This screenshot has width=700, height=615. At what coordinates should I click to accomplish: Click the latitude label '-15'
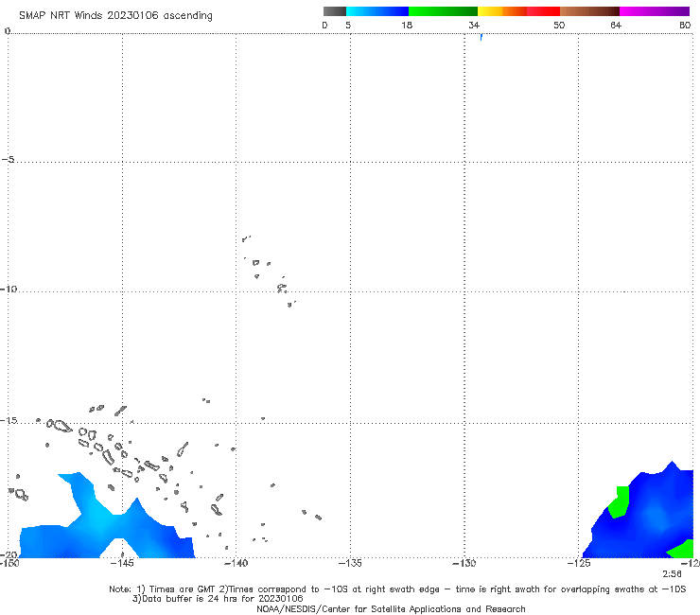(x=9, y=420)
